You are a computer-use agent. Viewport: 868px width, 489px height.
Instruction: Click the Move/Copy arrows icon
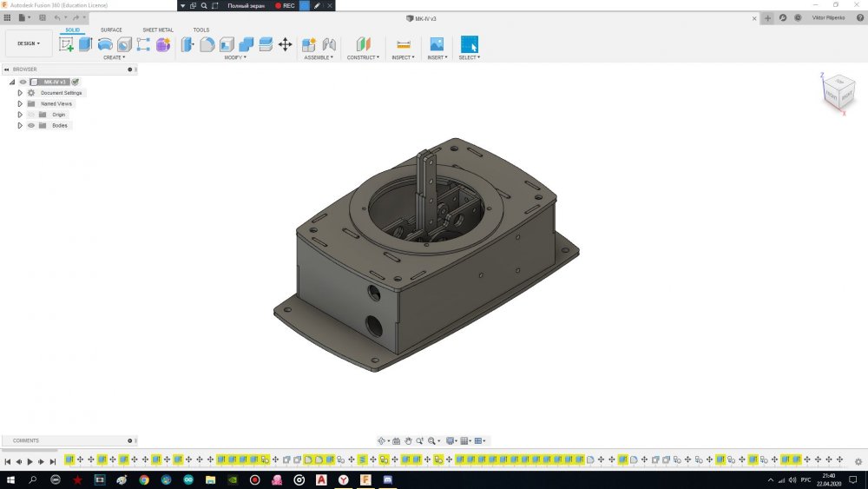pos(285,44)
